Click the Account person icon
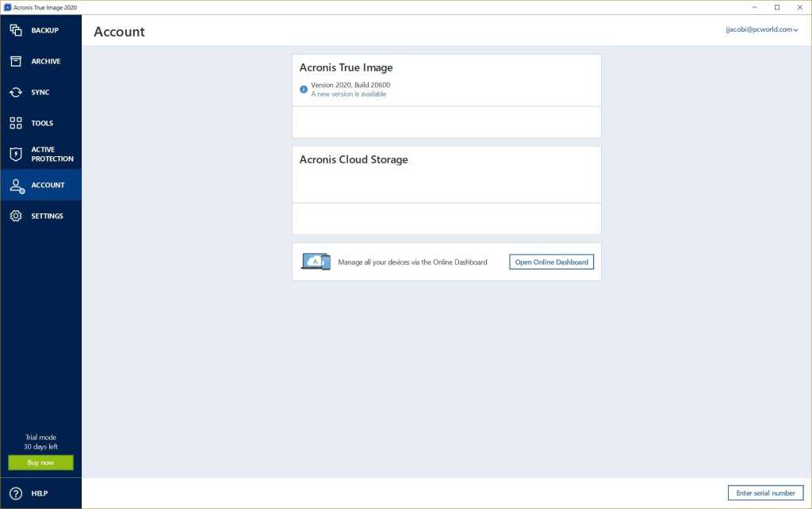812x509 pixels. (x=17, y=186)
